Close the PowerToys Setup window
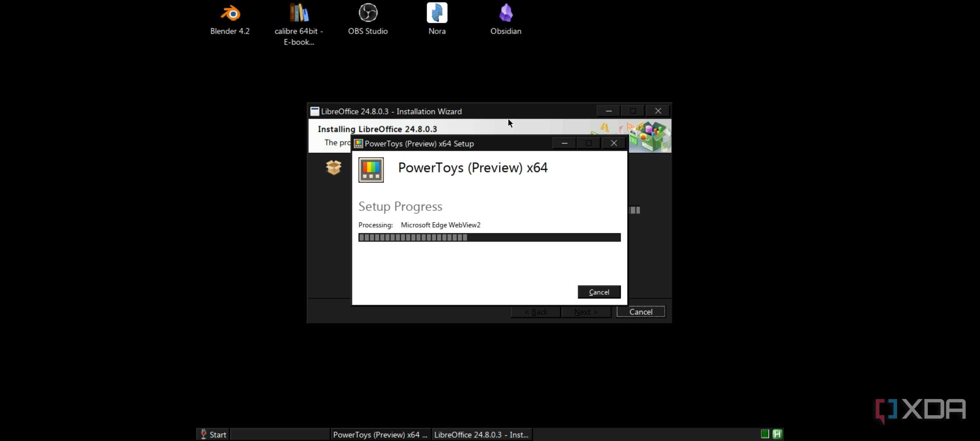This screenshot has height=441, width=980. [x=614, y=143]
